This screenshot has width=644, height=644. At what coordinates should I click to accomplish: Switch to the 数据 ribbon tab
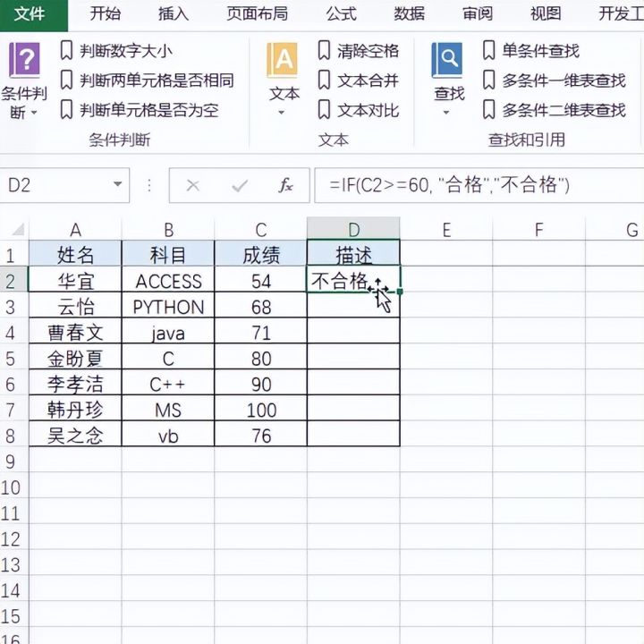coord(409,14)
